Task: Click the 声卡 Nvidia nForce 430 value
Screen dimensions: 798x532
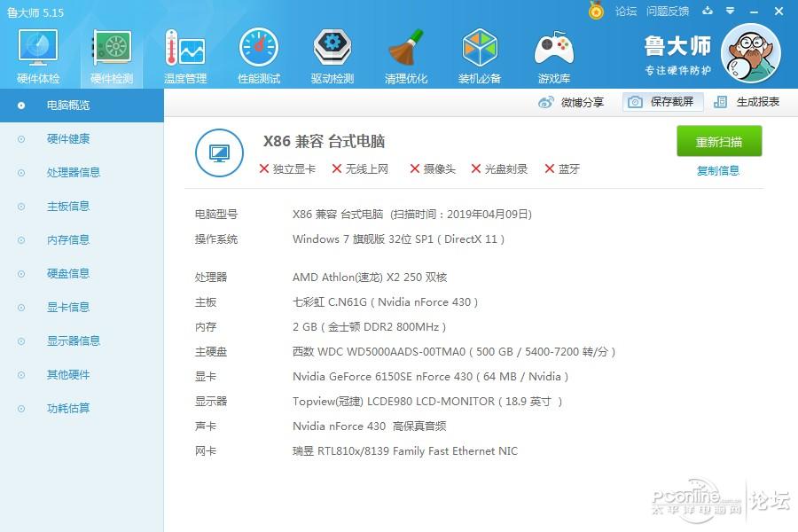Action: tap(370, 426)
